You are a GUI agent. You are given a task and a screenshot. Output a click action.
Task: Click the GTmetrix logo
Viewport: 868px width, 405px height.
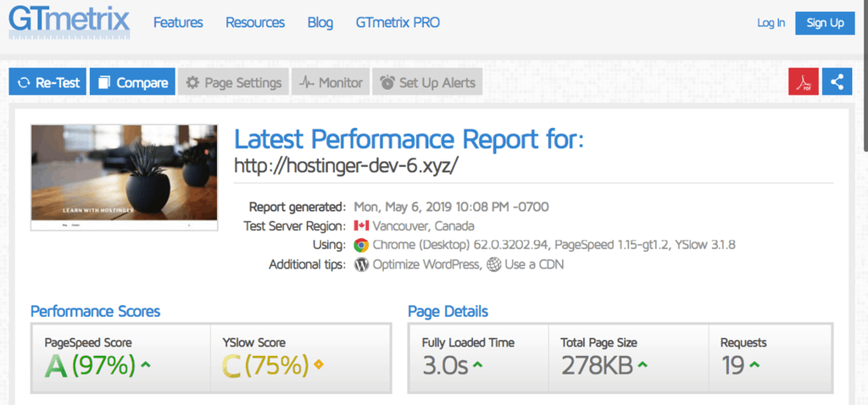pos(70,21)
